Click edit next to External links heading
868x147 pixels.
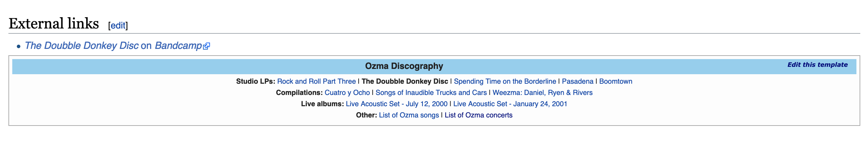(x=118, y=25)
